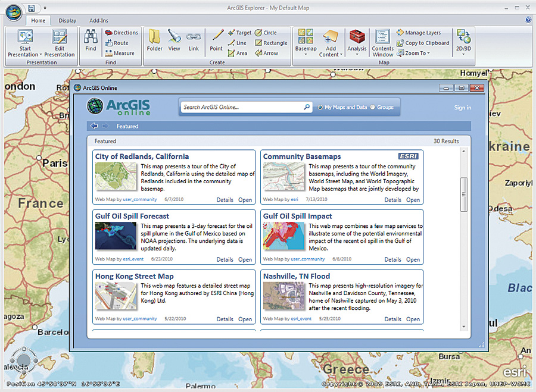536x392 pixels.
Task: Click esri_event author link under Gulf Oil Spill Forecast
Action: pyautogui.click(x=133, y=259)
